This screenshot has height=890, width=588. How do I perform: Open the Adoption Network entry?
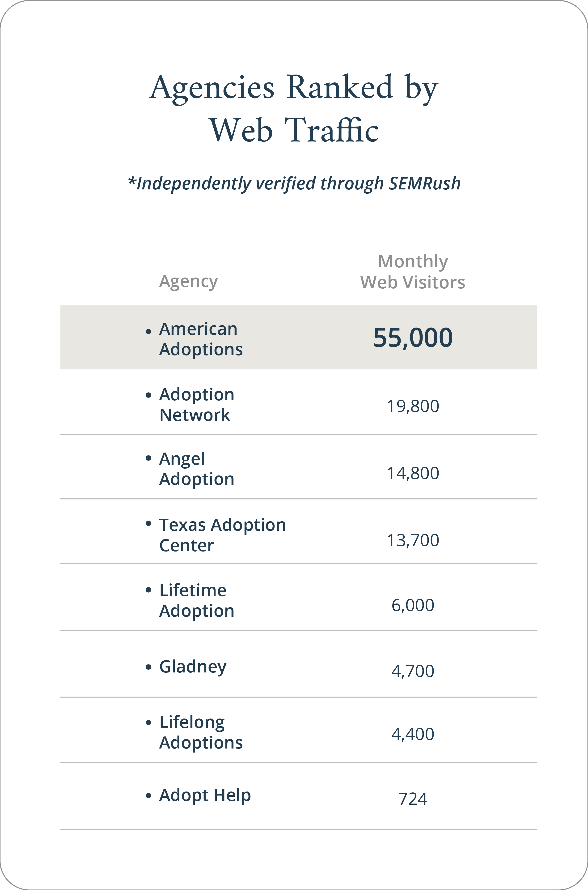(x=197, y=404)
